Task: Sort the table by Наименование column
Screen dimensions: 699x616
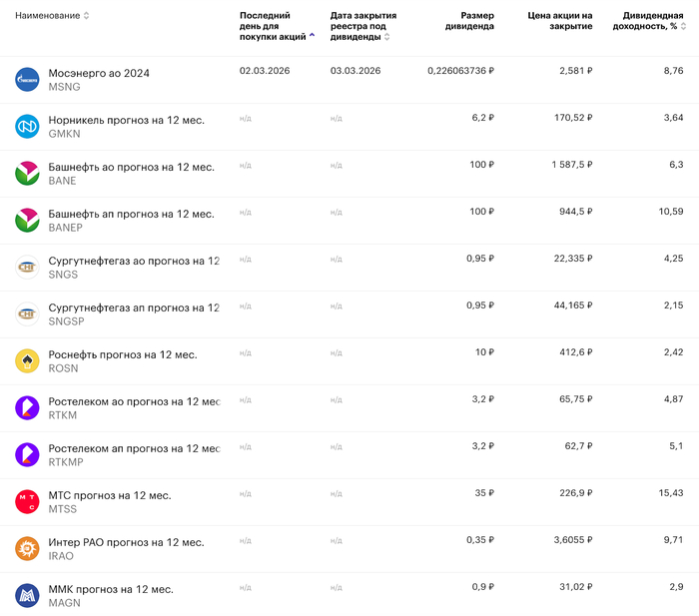Action: click(52, 16)
